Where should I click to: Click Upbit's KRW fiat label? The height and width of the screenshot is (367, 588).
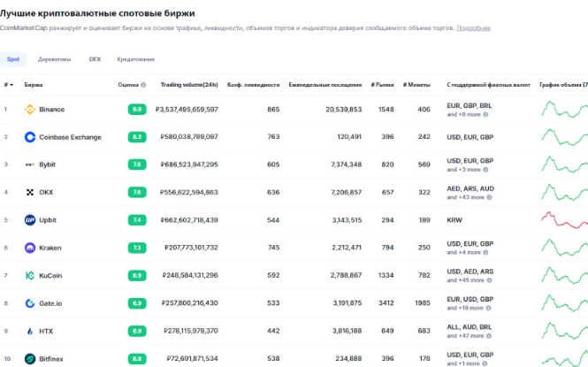pyautogui.click(x=454, y=220)
